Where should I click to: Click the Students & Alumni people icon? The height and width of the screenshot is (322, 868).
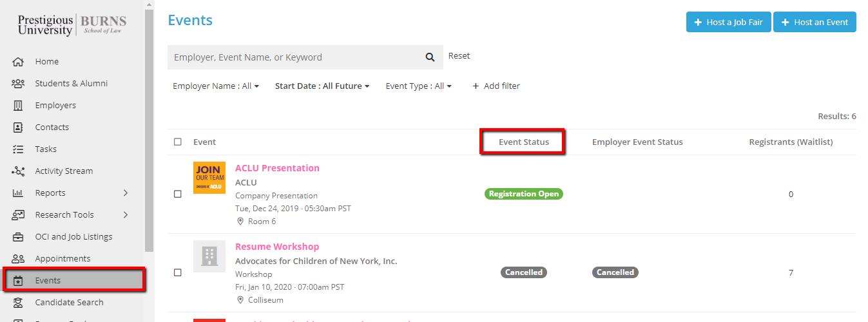pyautogui.click(x=18, y=84)
